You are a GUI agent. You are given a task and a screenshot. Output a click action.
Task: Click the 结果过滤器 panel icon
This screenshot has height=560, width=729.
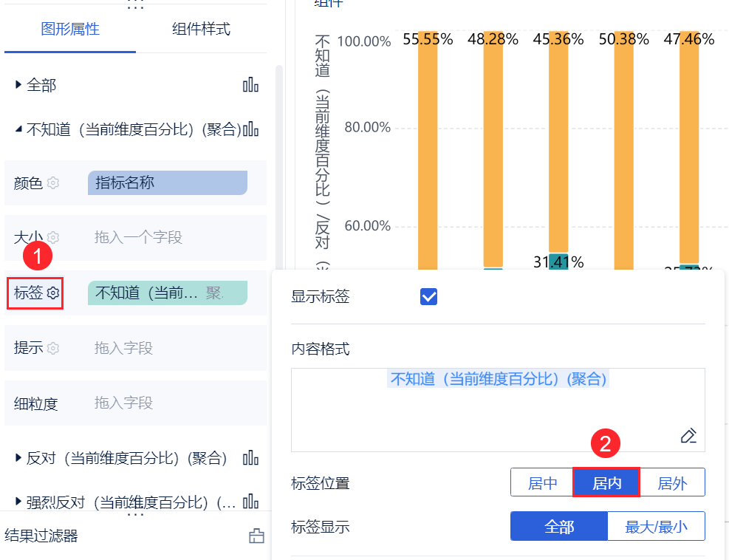(256, 536)
